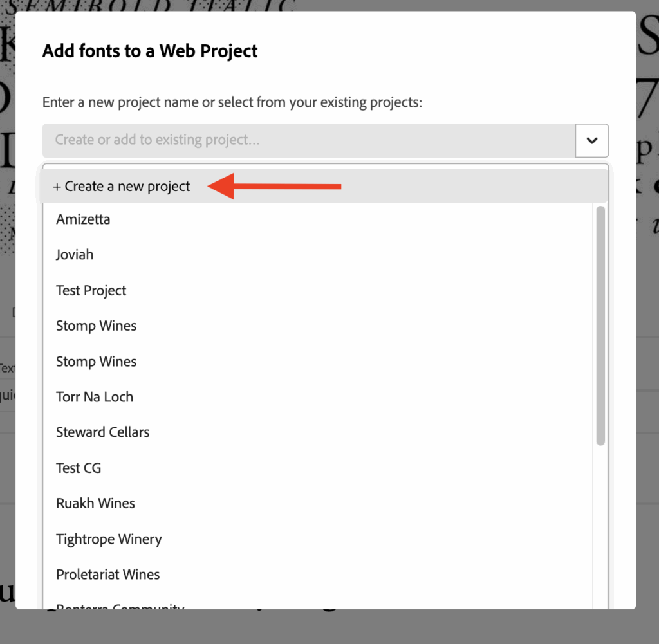The height and width of the screenshot is (644, 659).
Task: Pick Test Project from the list
Action: coord(91,290)
